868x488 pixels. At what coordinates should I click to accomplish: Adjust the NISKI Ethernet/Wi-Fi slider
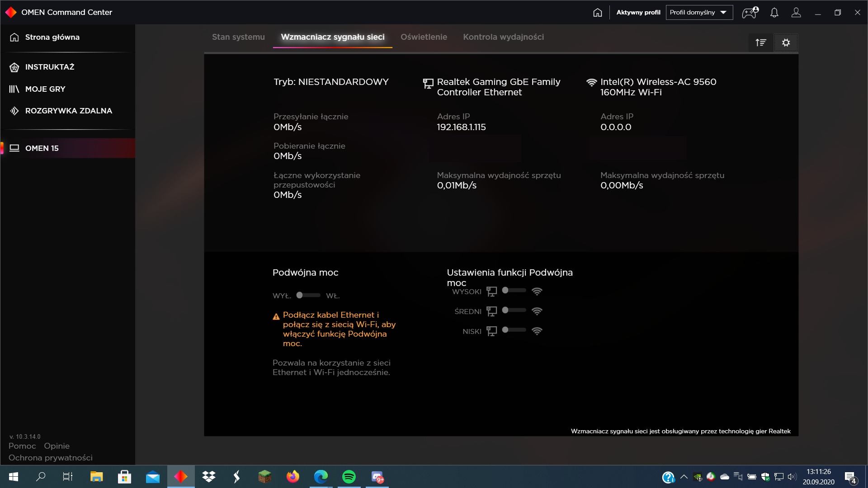[x=514, y=330]
